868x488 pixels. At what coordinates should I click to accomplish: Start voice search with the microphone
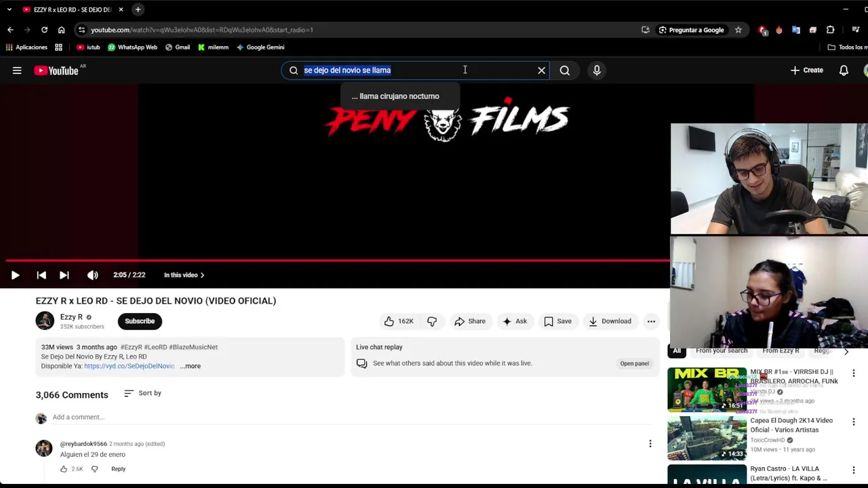[x=597, y=70]
